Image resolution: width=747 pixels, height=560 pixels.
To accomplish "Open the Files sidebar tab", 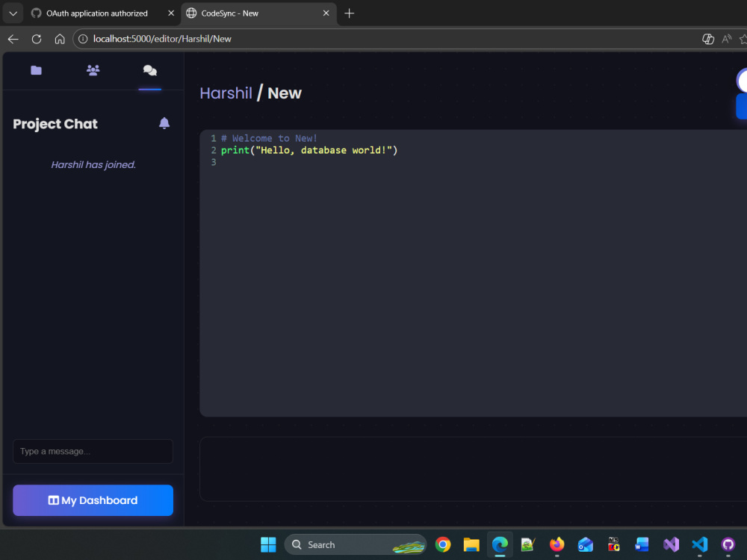I will coord(36,70).
